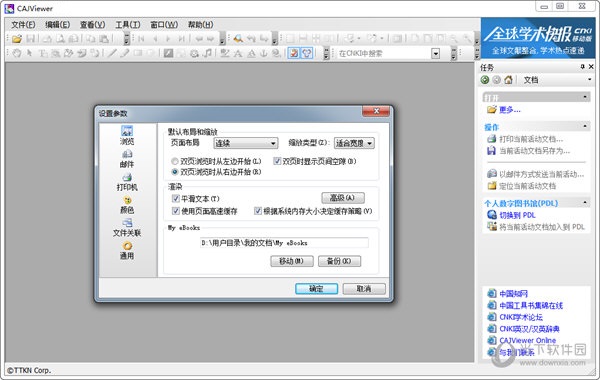Select the hand pan tool
600x380 pixels.
coord(17,53)
